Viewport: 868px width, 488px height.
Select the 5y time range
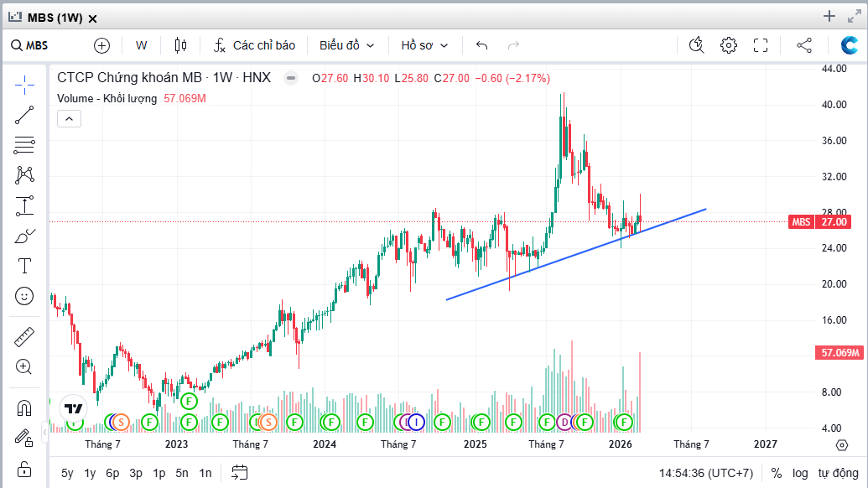pyautogui.click(x=67, y=473)
